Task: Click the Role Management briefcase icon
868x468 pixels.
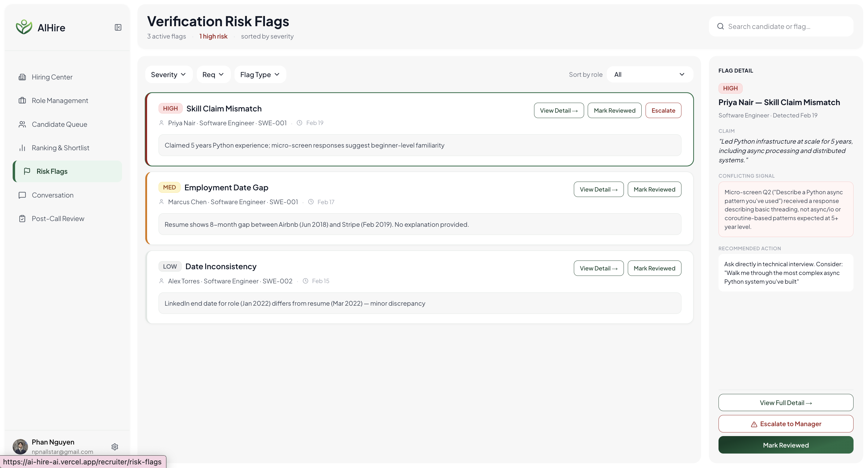Action: coord(22,100)
